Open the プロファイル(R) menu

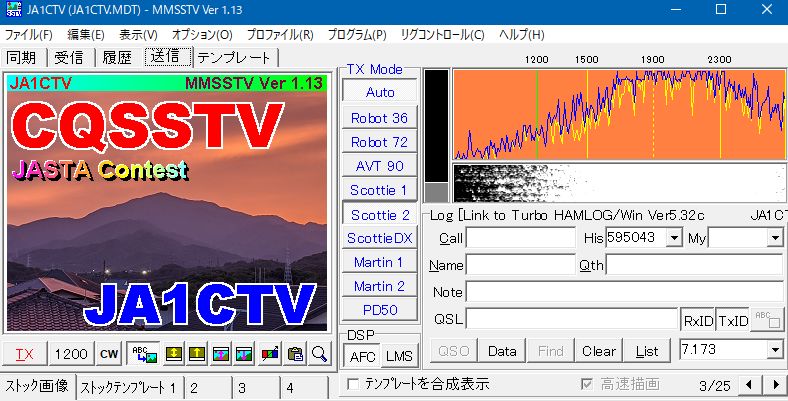click(280, 35)
